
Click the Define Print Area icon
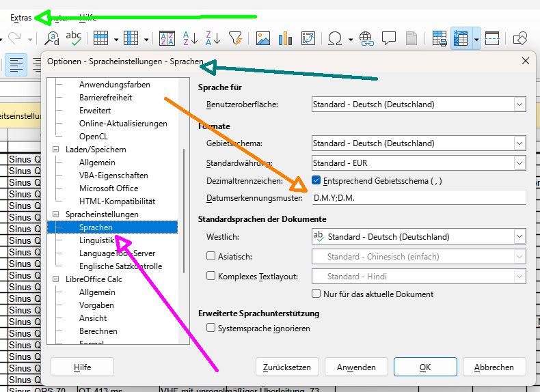[x=440, y=38]
